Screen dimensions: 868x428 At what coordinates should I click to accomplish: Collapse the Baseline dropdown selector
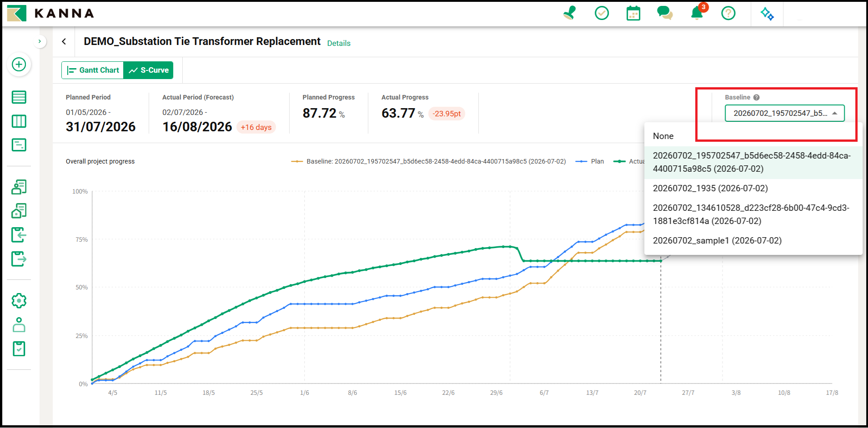click(x=784, y=113)
